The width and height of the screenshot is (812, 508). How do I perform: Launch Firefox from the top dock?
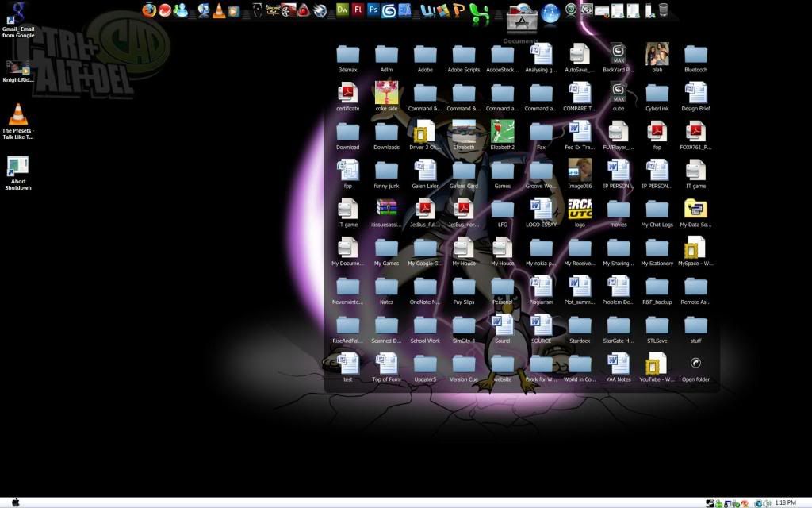click(149, 10)
